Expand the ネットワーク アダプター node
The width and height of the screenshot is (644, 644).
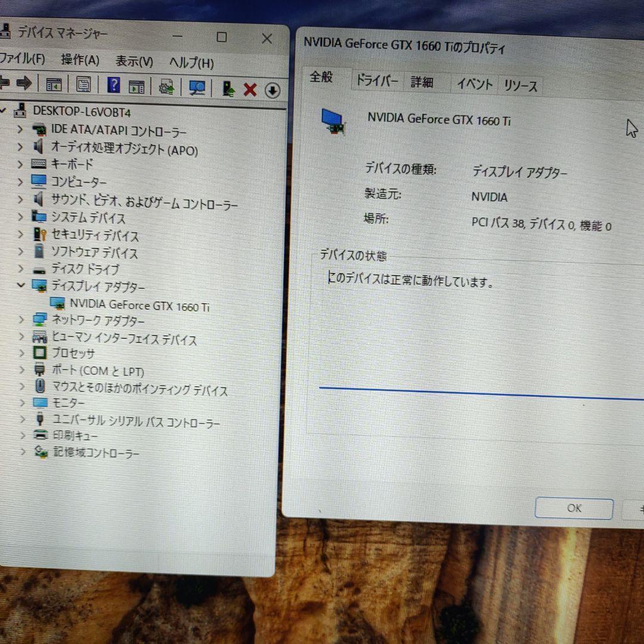pos(21,319)
